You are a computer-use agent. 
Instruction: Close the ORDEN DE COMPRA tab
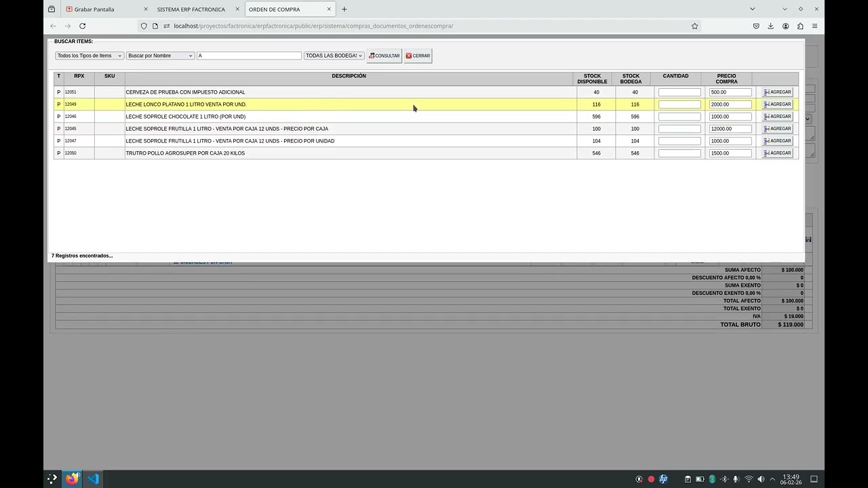pos(329,9)
